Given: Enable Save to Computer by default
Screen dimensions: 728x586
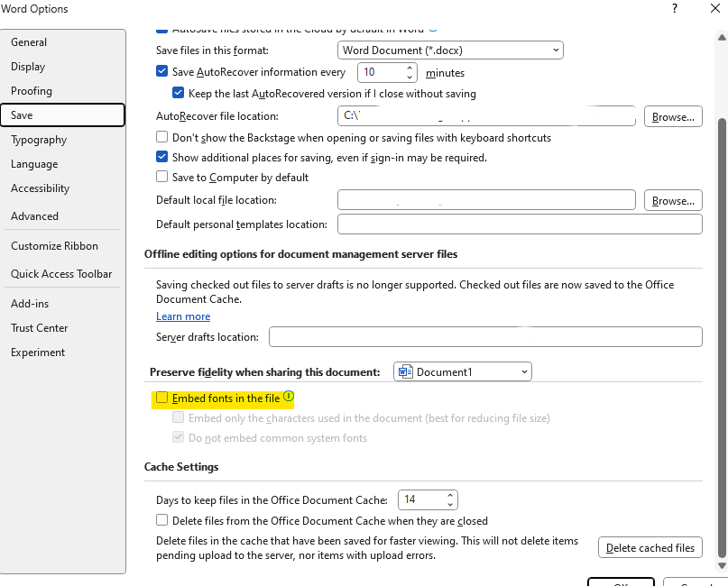Looking at the screenshot, I should [161, 177].
